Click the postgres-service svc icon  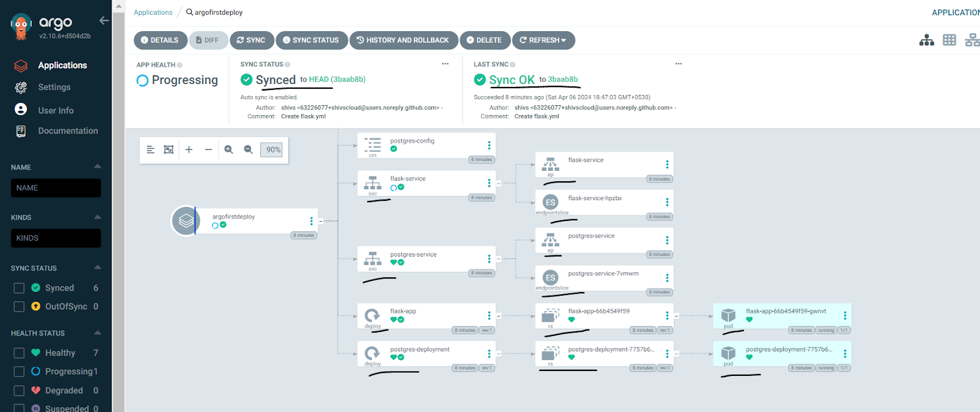pyautogui.click(x=372, y=258)
